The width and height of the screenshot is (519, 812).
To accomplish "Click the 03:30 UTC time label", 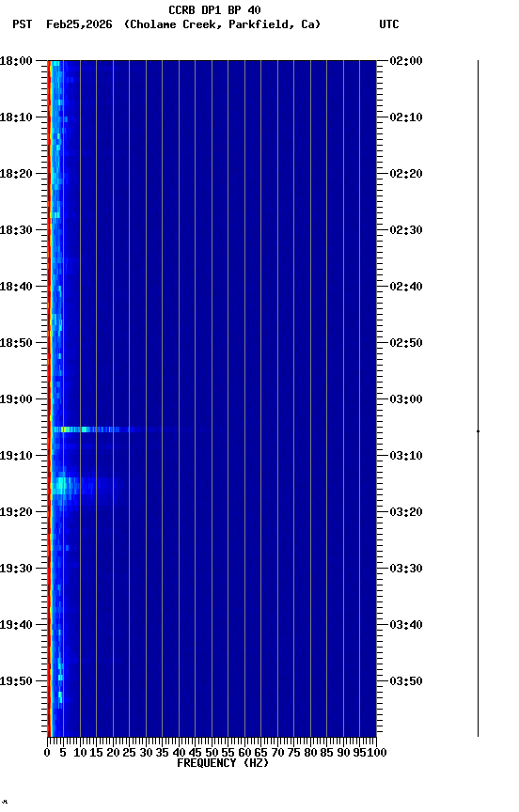I will pos(406,570).
